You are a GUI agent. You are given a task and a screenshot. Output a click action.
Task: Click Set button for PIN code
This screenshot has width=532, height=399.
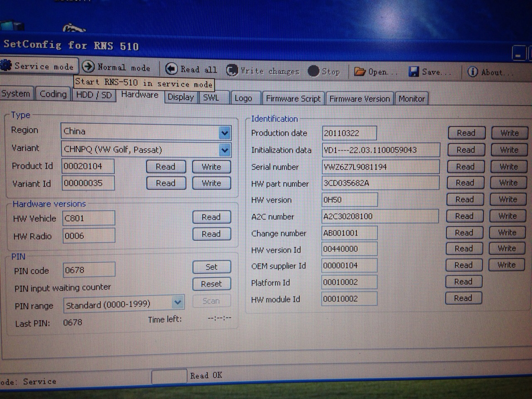[212, 267]
